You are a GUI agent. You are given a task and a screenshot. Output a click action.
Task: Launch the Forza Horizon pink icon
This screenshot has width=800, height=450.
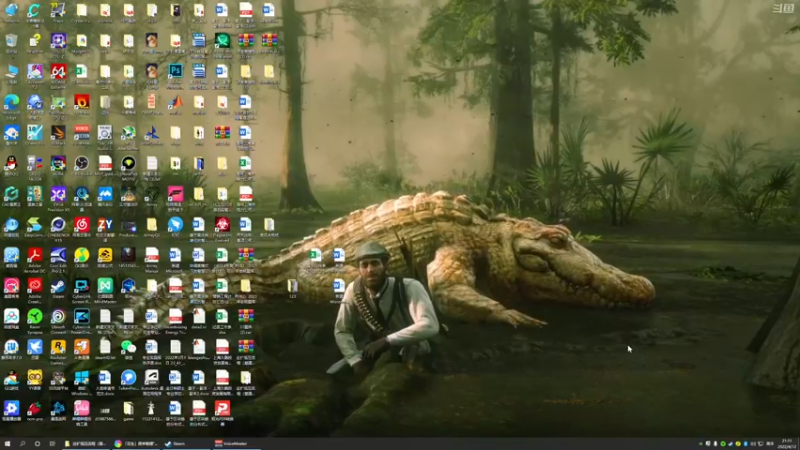click(176, 197)
